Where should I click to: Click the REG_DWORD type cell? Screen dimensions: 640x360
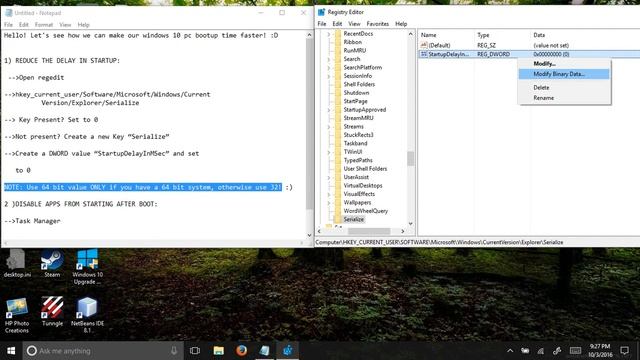pos(493,54)
